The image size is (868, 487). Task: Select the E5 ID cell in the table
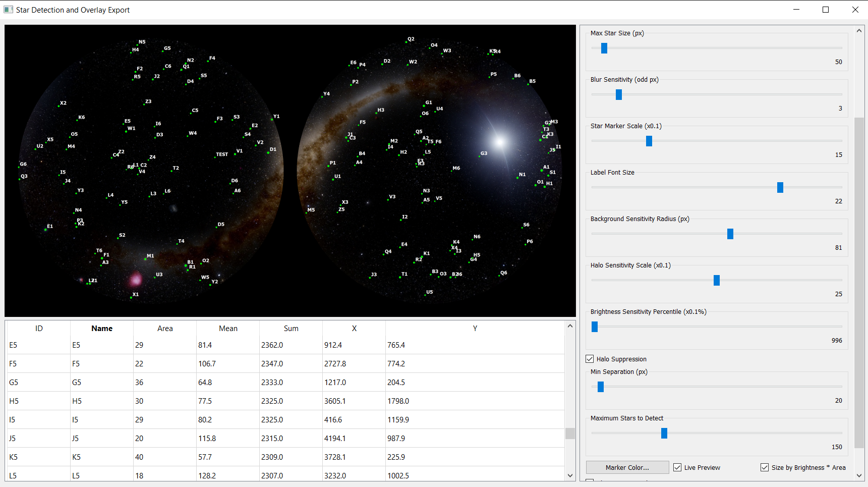coord(39,345)
